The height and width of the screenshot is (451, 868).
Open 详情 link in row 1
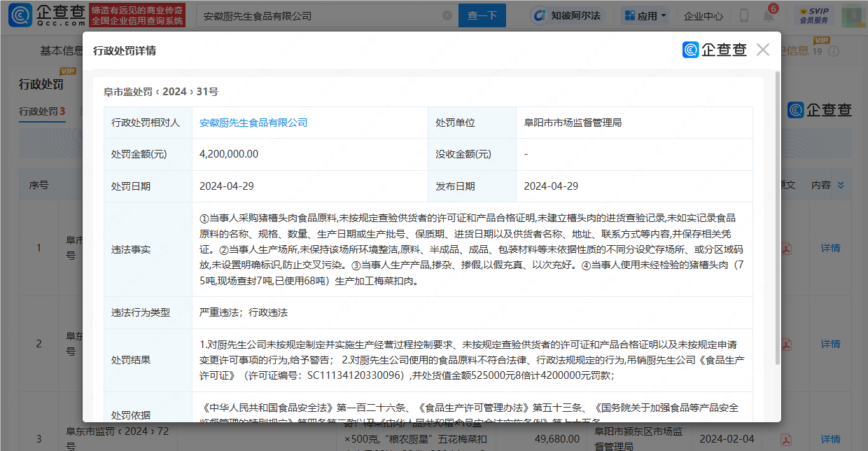830,248
